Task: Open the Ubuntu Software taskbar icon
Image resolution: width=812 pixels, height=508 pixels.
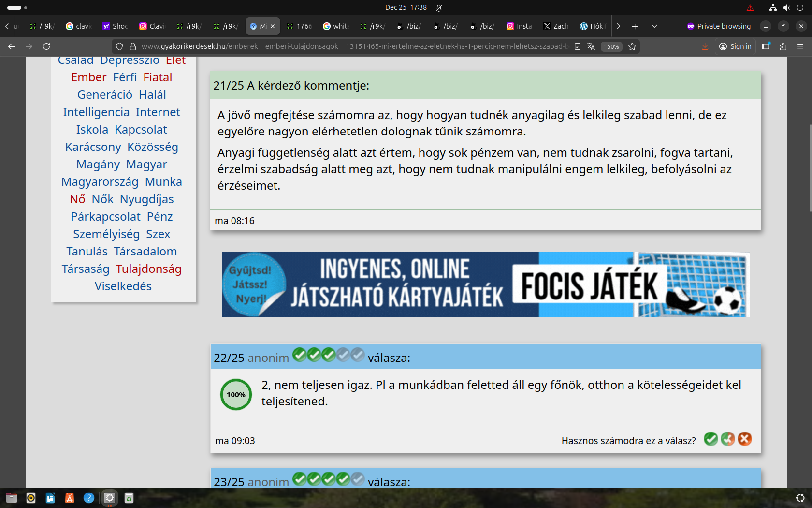Action: coord(70,498)
